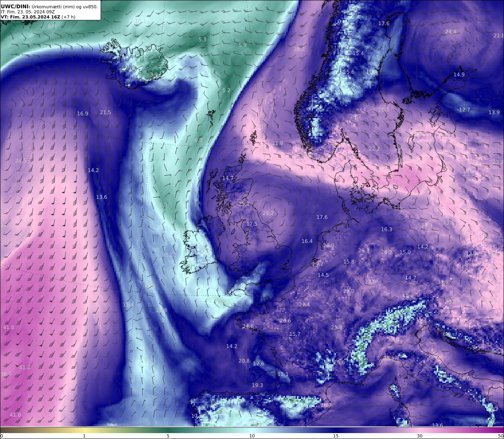Click the 22.2 value over Denmark

click(374, 148)
